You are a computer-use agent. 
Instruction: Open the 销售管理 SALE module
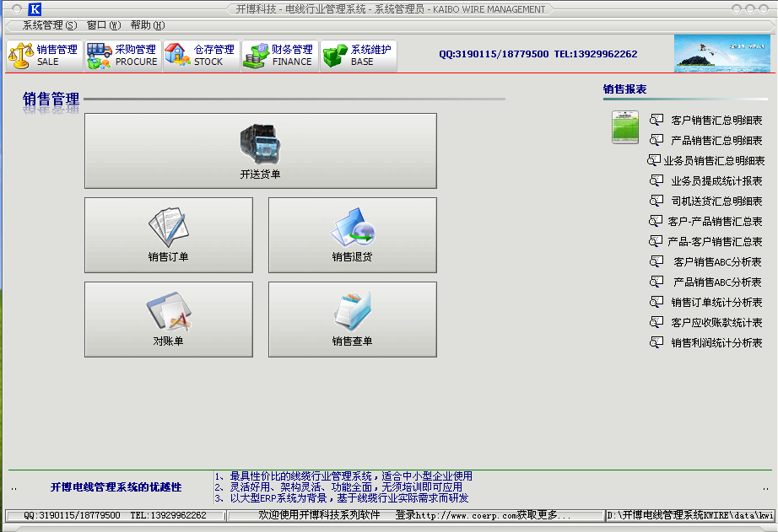click(45, 56)
